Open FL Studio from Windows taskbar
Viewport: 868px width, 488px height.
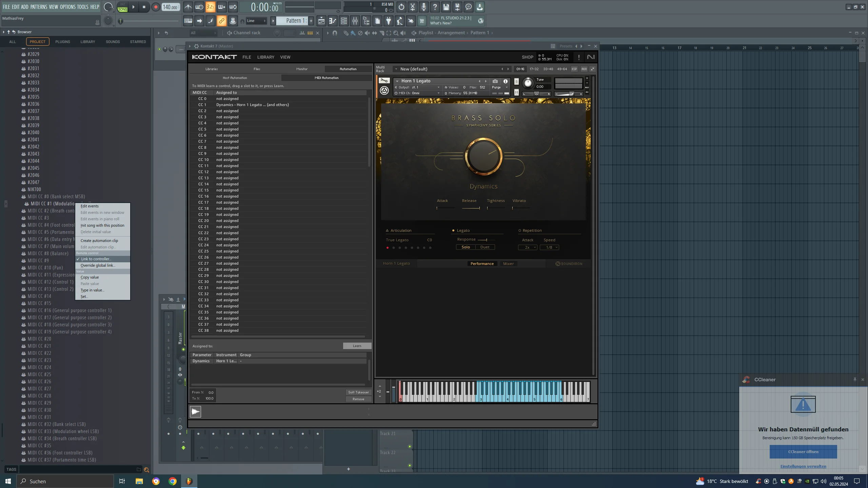tap(189, 481)
